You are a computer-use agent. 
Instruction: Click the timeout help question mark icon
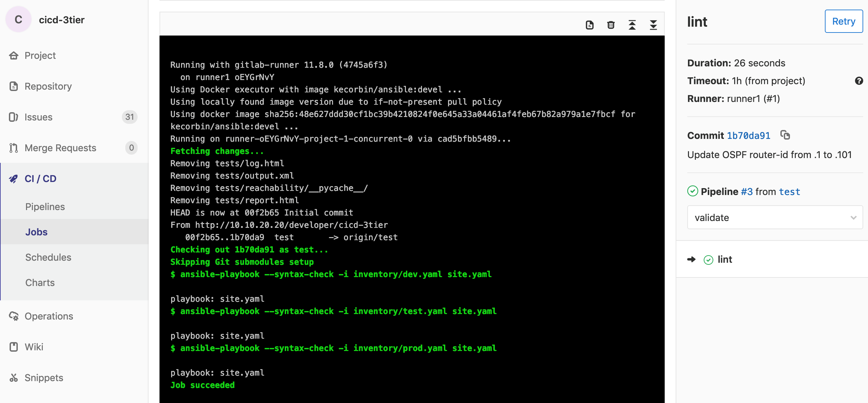coord(858,81)
